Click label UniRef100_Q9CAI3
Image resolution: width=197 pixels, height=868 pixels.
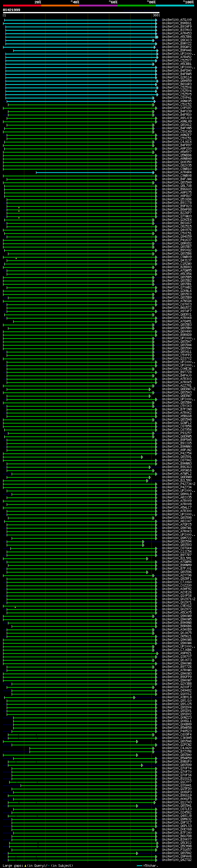(x=176, y=40)
